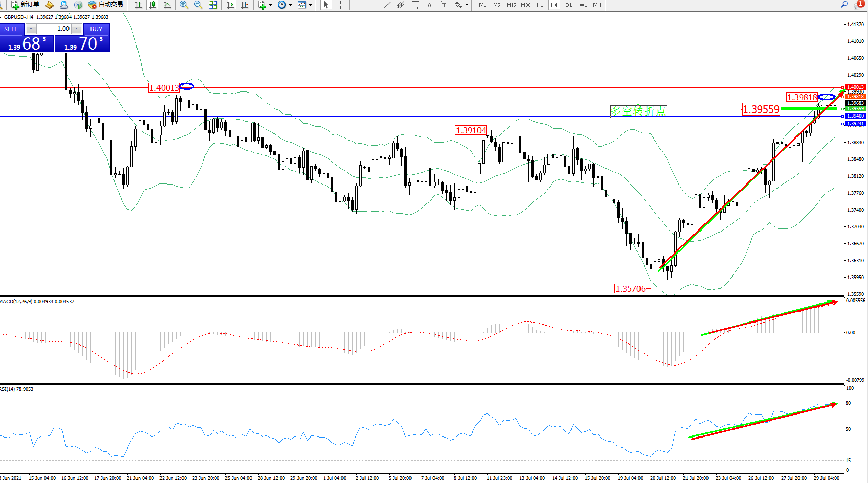868x483 pixels.
Task: Toggle chart shift from right edge
Action: 245,5
